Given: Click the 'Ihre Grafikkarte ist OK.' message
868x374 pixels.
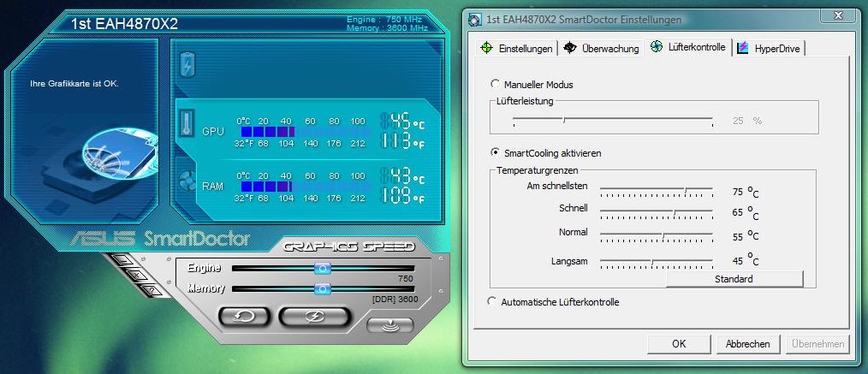Looking at the screenshot, I should 74,84.
